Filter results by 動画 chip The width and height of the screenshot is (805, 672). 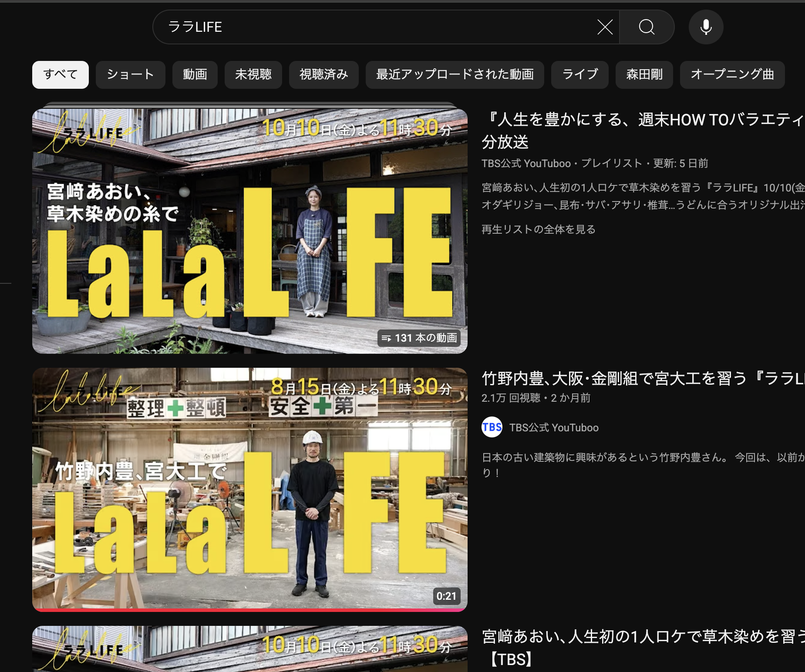[x=195, y=75]
